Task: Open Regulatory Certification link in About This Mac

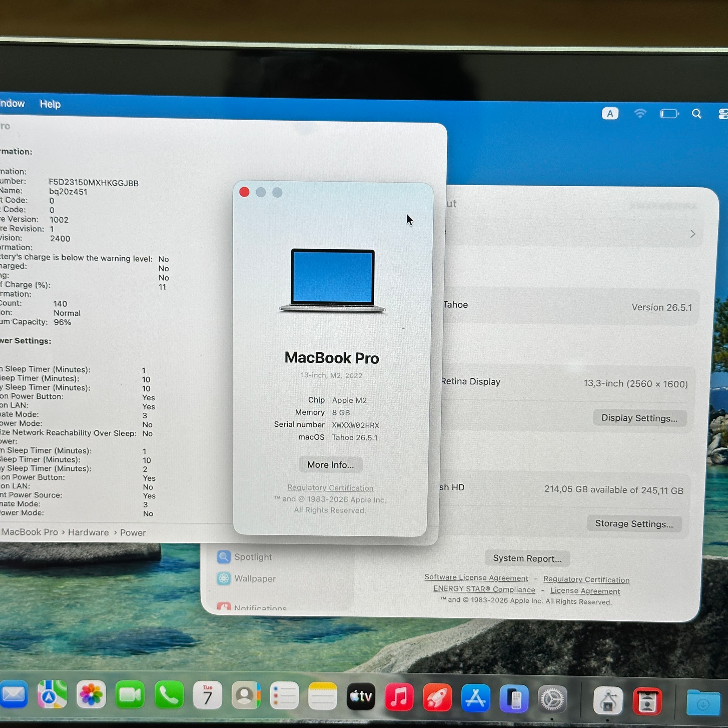Action: coord(331,487)
